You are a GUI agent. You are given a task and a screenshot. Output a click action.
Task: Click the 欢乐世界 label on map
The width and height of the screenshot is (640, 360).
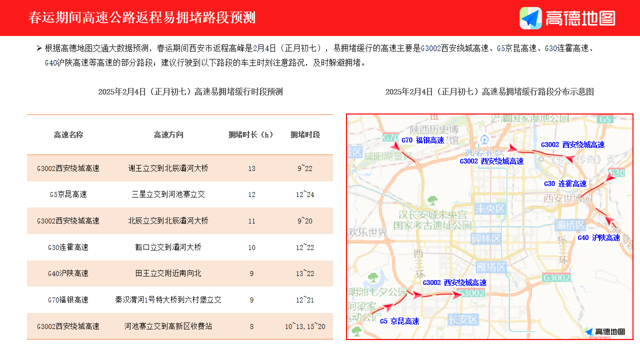[x=367, y=233]
